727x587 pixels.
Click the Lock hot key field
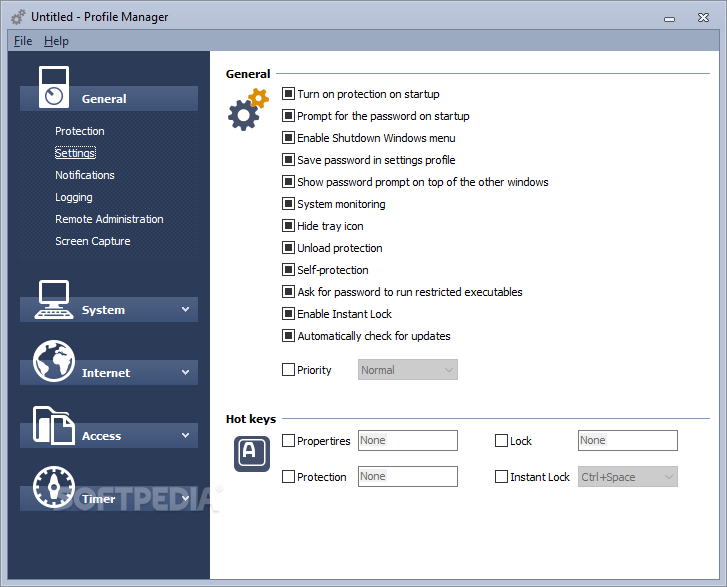[627, 440]
